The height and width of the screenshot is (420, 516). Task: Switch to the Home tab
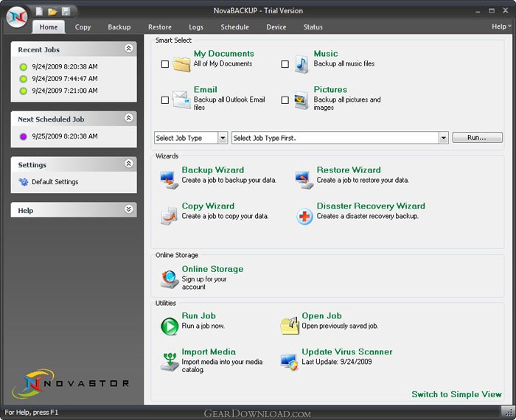coord(49,27)
